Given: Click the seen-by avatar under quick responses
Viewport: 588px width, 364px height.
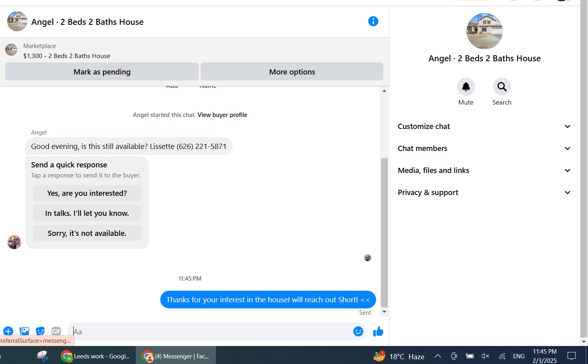Looking at the screenshot, I should pyautogui.click(x=368, y=257).
